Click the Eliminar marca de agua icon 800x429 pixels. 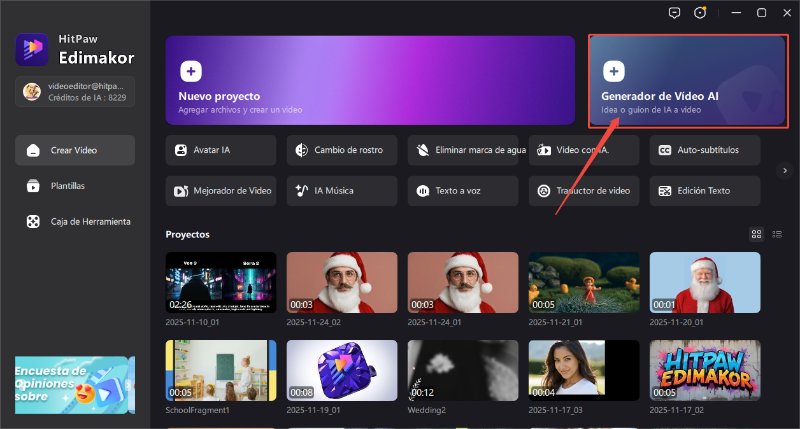[x=422, y=150]
